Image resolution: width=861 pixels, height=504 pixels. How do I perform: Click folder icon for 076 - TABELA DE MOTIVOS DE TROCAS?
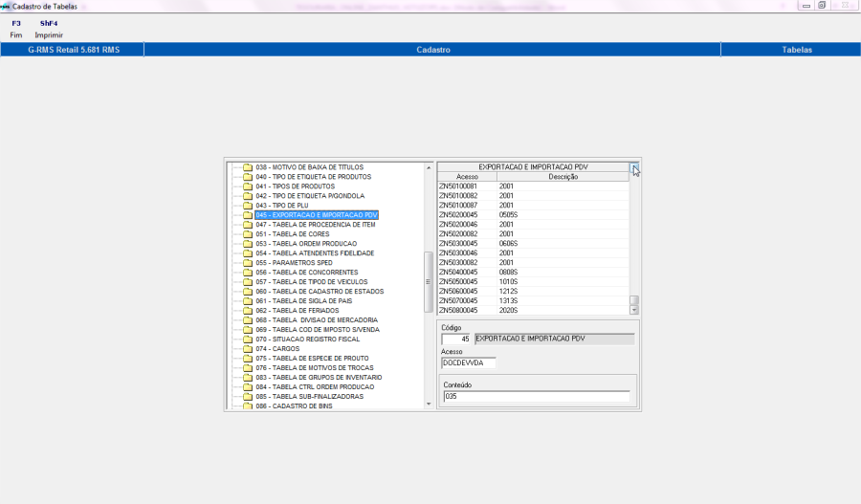coord(248,368)
